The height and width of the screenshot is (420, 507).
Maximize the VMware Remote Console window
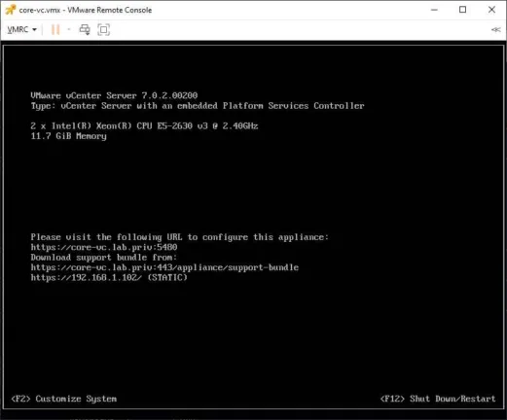(463, 10)
